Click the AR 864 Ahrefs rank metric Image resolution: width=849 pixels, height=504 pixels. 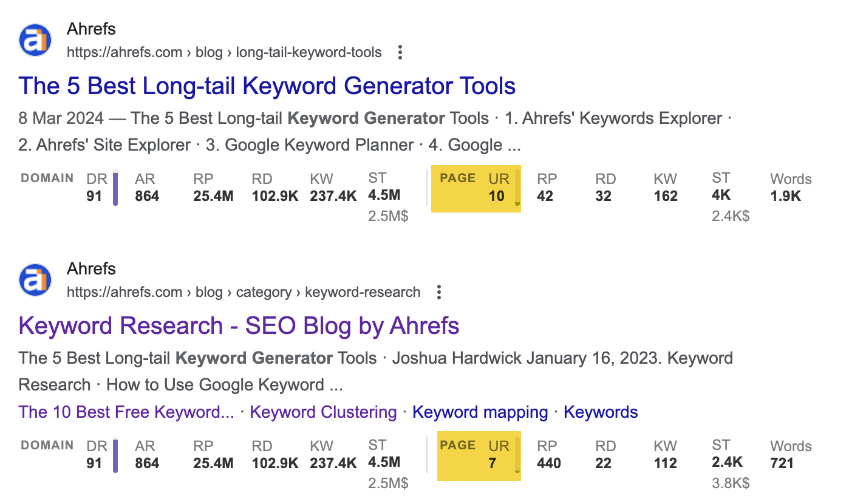(x=146, y=187)
